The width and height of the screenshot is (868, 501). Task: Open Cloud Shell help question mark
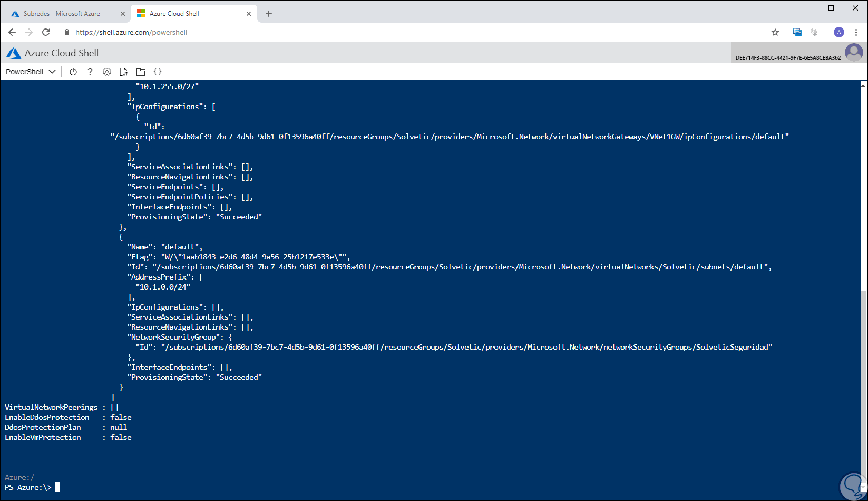pos(90,72)
